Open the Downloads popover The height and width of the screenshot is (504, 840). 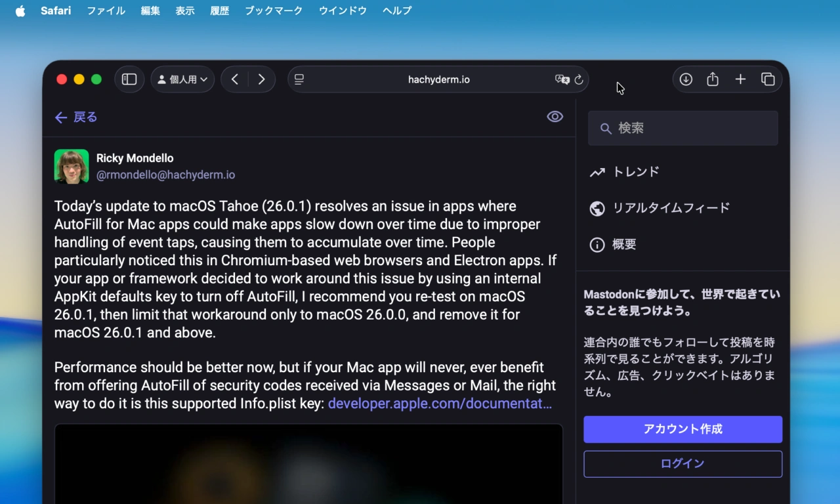coord(685,79)
